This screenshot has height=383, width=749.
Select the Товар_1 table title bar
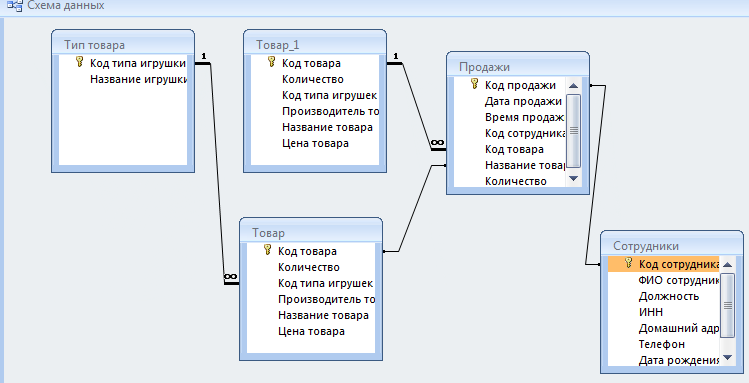pos(315,44)
